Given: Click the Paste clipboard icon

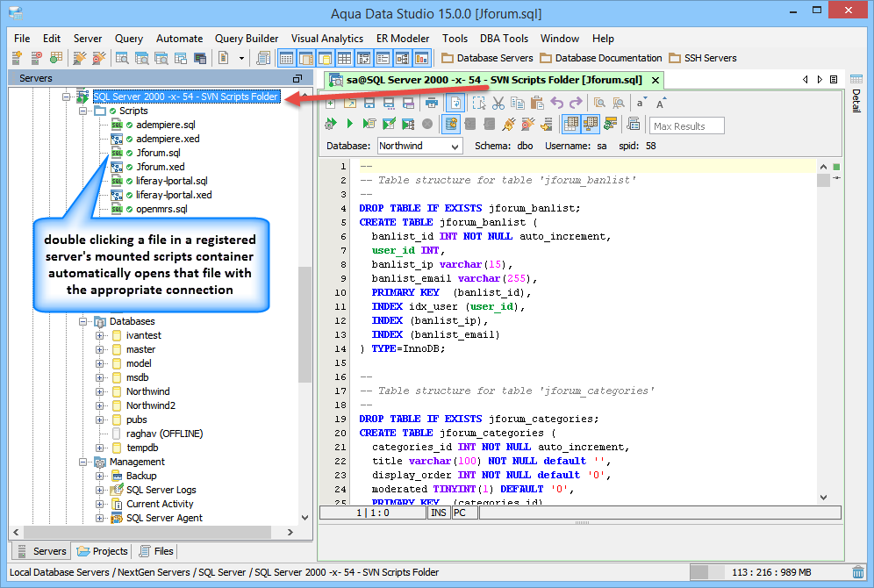Looking at the screenshot, I should 537,103.
